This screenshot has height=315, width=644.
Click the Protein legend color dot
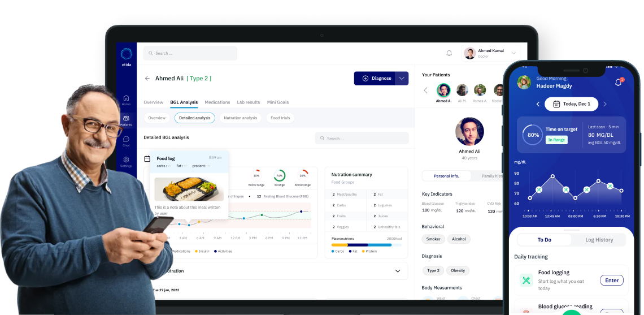click(363, 251)
